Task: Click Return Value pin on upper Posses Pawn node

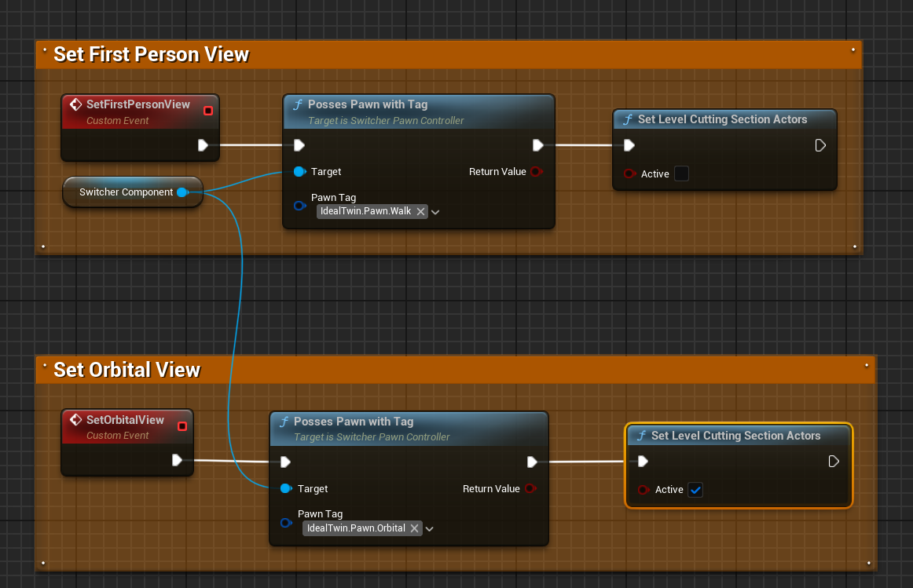Action: pyautogui.click(x=536, y=172)
